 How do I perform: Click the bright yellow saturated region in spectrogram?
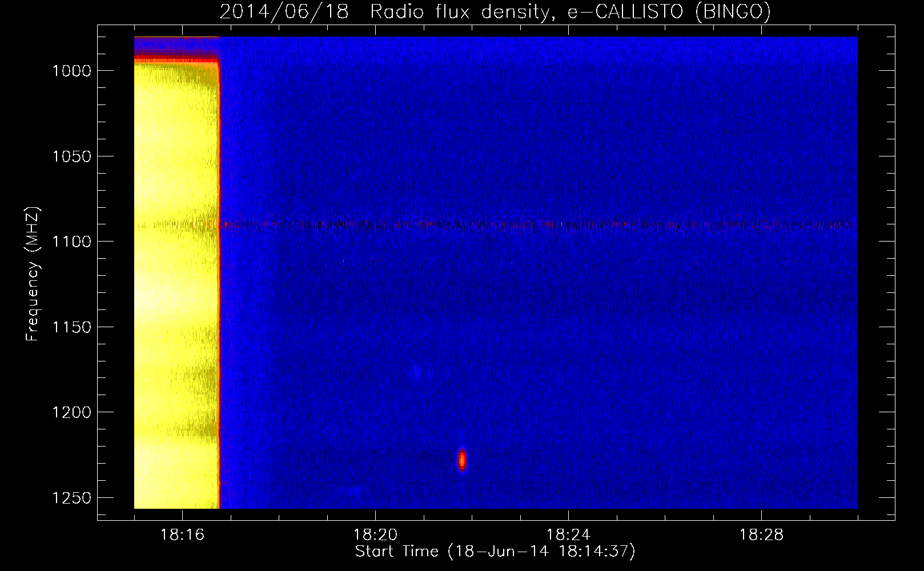tap(176, 285)
